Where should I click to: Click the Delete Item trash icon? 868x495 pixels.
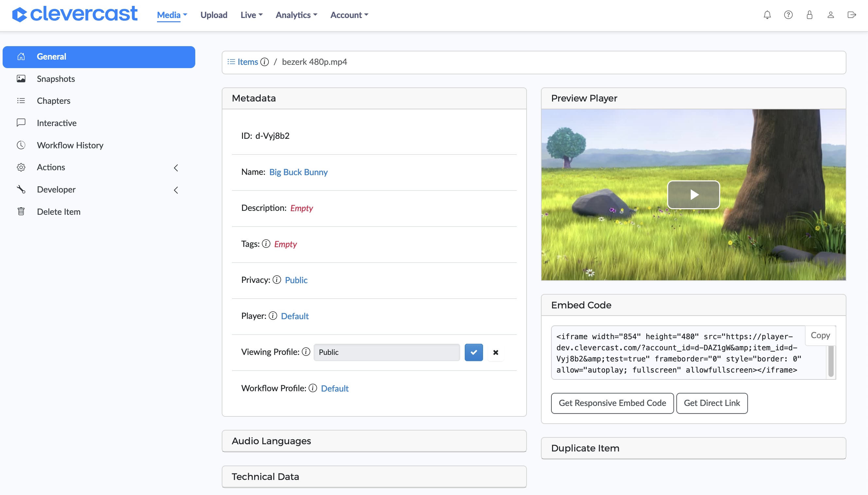(21, 211)
